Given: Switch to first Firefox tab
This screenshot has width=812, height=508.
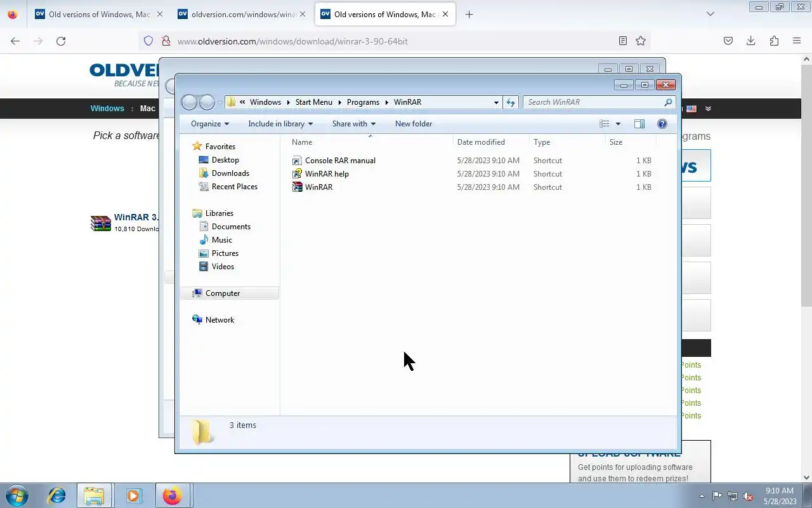Looking at the screenshot, I should (98, 14).
